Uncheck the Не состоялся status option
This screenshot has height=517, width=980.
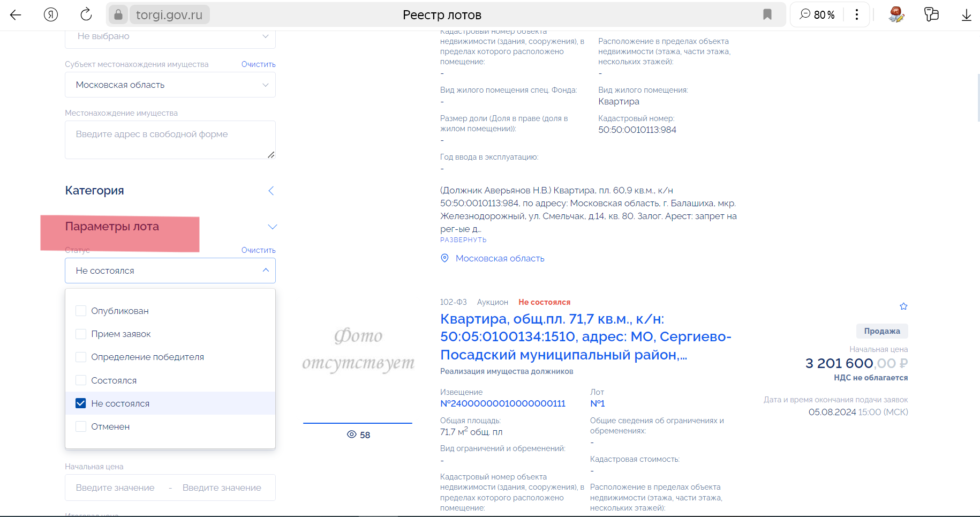(x=81, y=403)
